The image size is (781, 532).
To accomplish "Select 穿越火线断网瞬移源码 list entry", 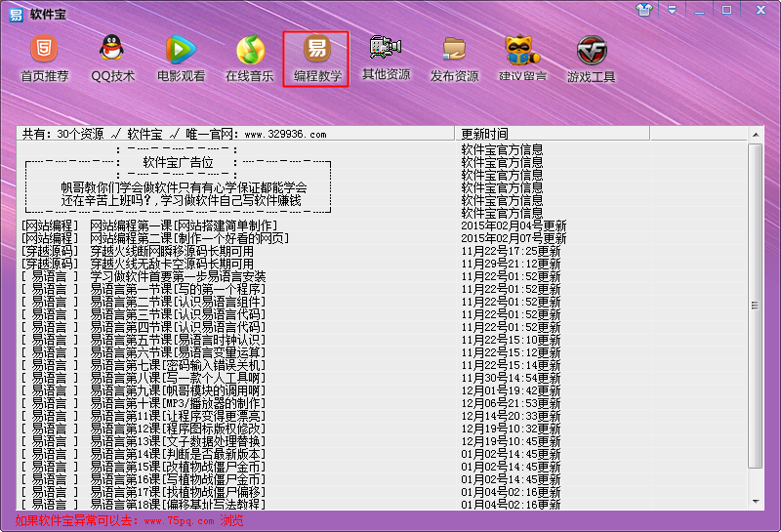I will (171, 251).
